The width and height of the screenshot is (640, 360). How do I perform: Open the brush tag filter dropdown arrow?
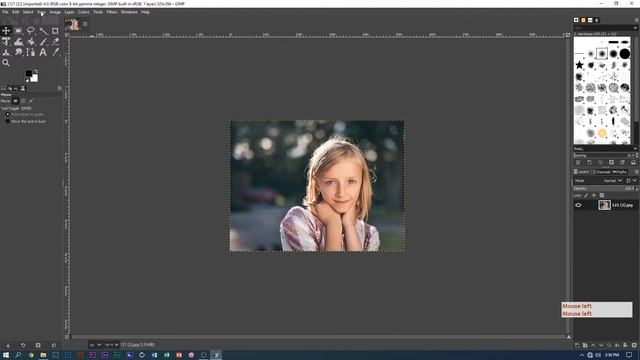pyautogui.click(x=636, y=28)
